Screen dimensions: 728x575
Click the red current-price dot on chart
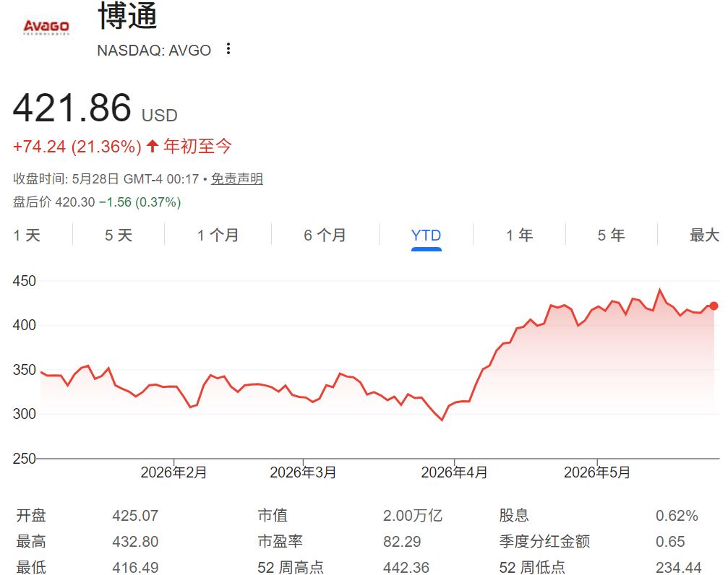(714, 306)
